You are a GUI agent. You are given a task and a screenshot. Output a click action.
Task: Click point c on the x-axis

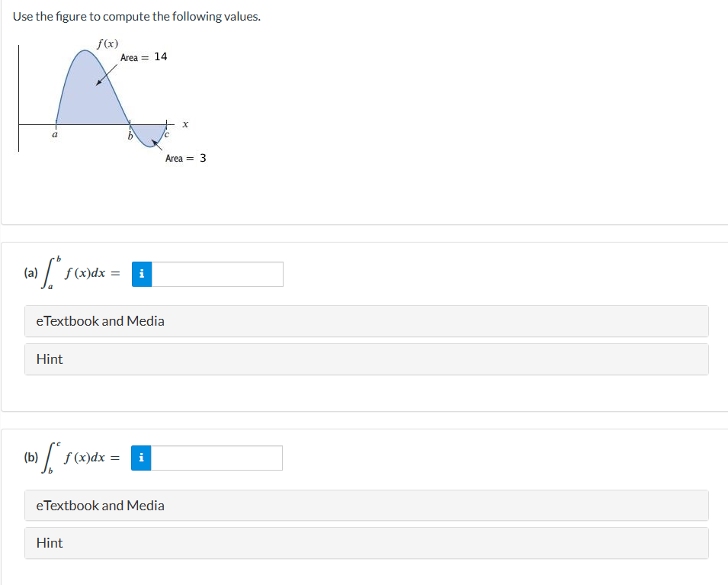tap(166, 136)
